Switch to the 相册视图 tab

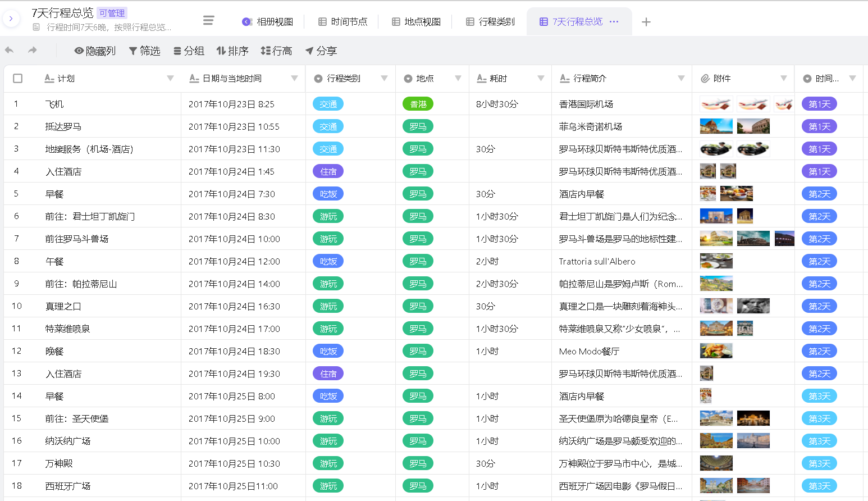268,21
